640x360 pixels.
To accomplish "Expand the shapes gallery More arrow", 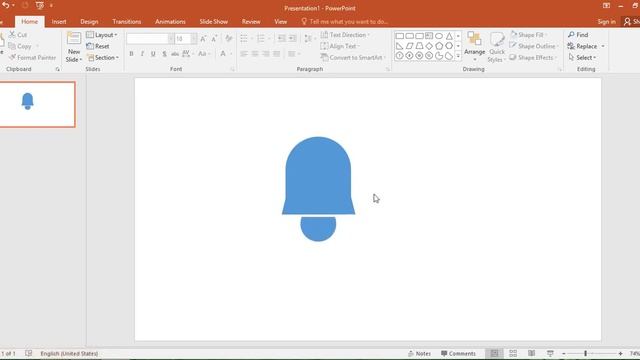I will pyautogui.click(x=458, y=56).
